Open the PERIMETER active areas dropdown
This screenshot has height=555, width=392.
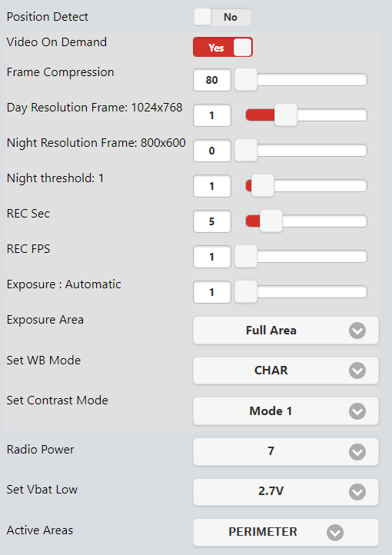(x=286, y=533)
